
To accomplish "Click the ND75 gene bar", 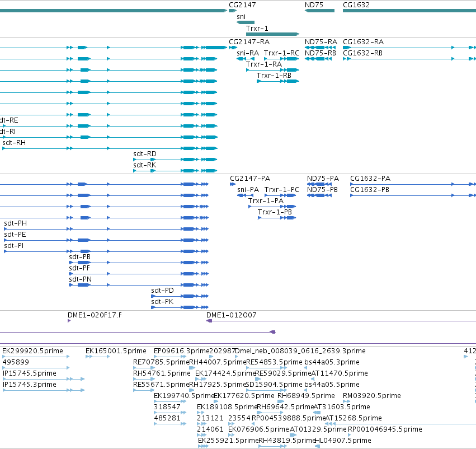I will pyautogui.click(x=319, y=11).
